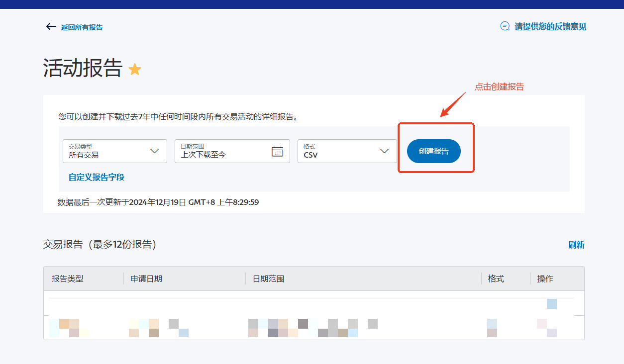Click the chevron arrow in 格式 box

click(x=384, y=151)
